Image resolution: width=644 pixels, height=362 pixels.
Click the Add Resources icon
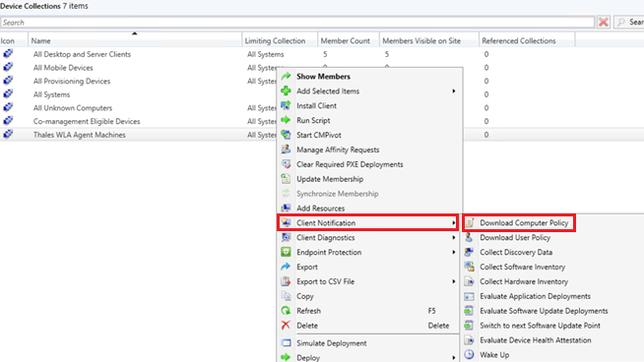(x=286, y=209)
